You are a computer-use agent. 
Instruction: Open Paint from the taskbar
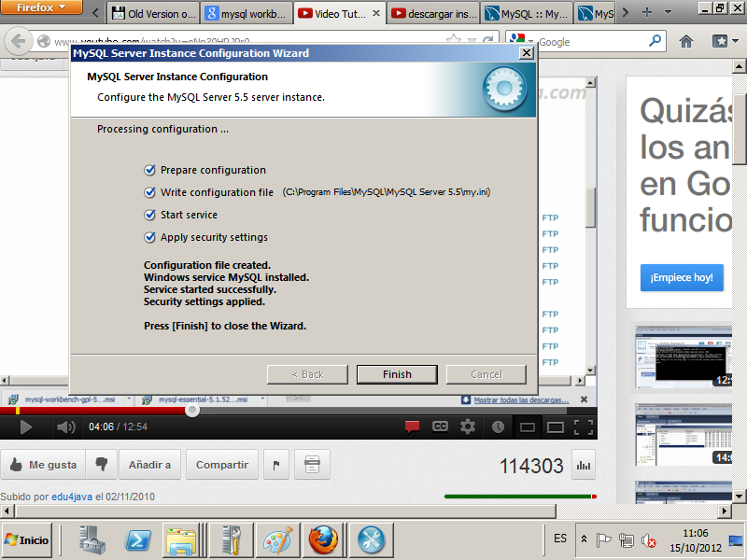click(278, 540)
